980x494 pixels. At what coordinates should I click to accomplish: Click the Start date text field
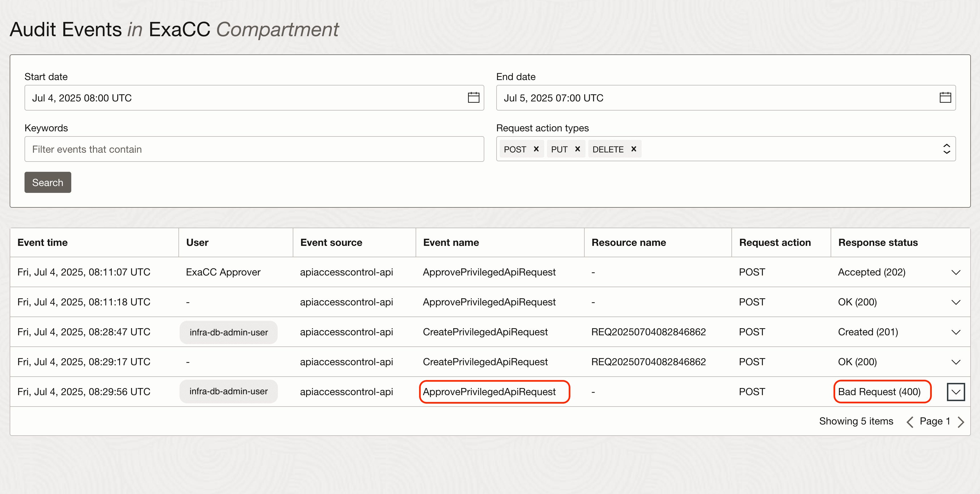(243, 98)
